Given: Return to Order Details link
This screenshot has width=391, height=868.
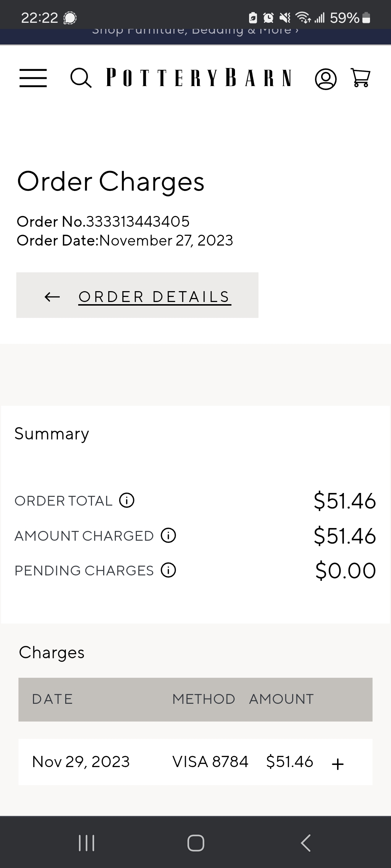Looking at the screenshot, I should point(155,297).
